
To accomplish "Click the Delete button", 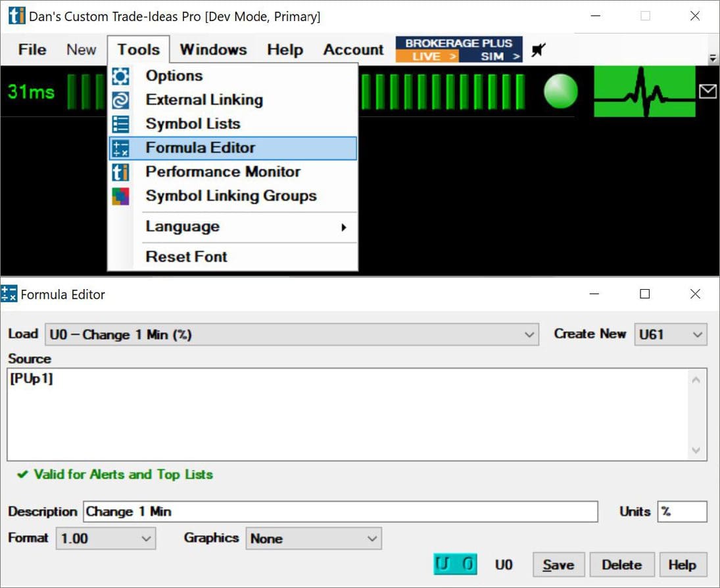I will (x=622, y=564).
